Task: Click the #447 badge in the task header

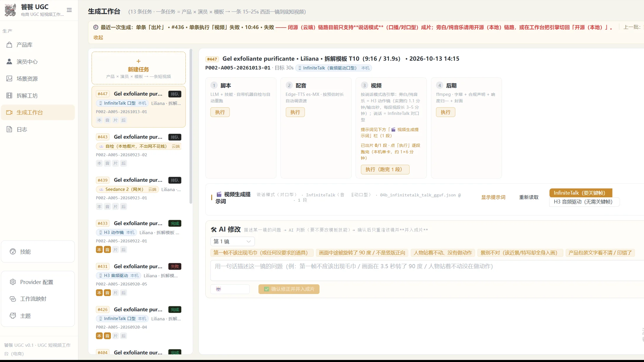Action: point(212,59)
